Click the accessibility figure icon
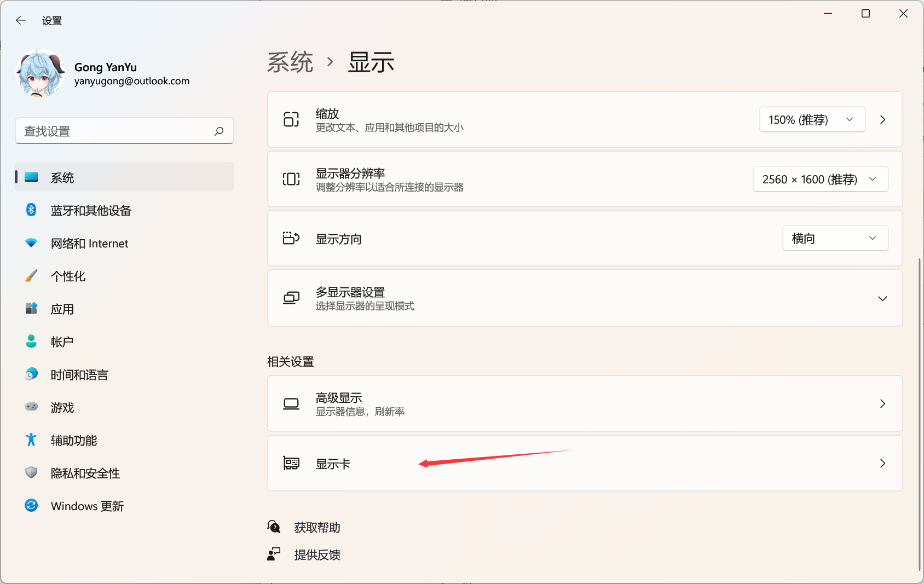The height and width of the screenshot is (584, 924). 31,440
